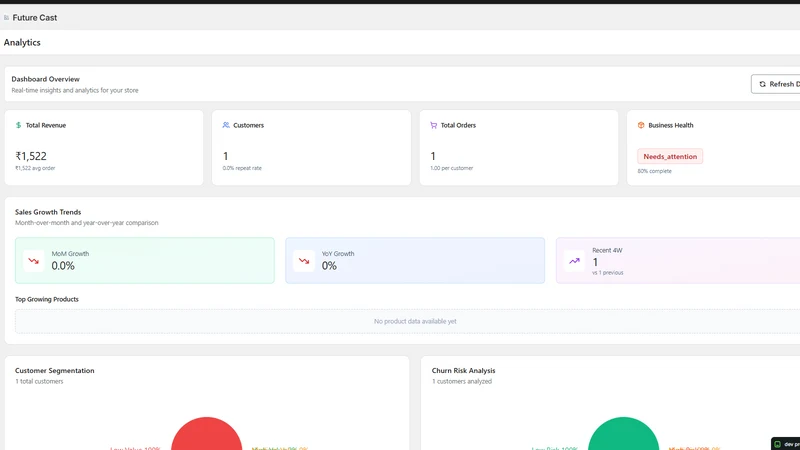This screenshot has height=450, width=800.
Task: Click the cart icon on Total Orders
Action: (434, 125)
